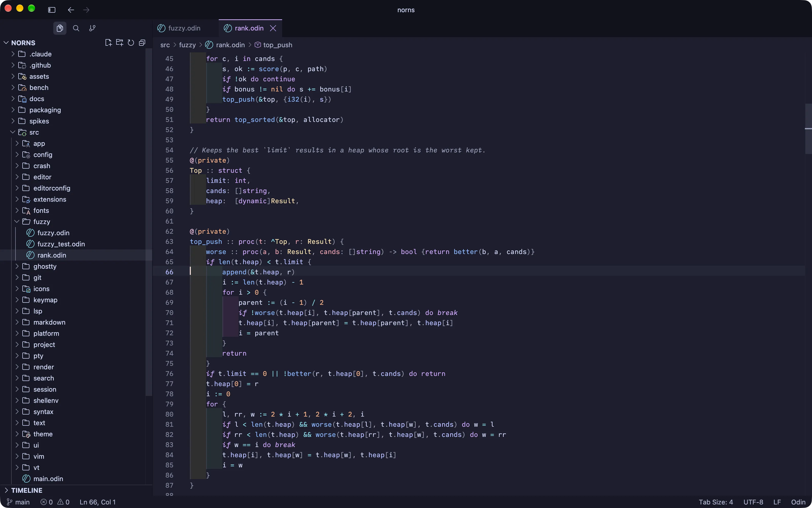Change the Tab Size: 4 setting
812x508 pixels.
716,502
